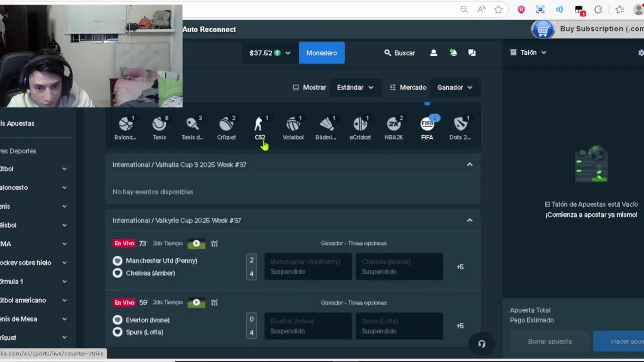Click the Auto Reconnect label
644x362 pixels.
point(209,29)
